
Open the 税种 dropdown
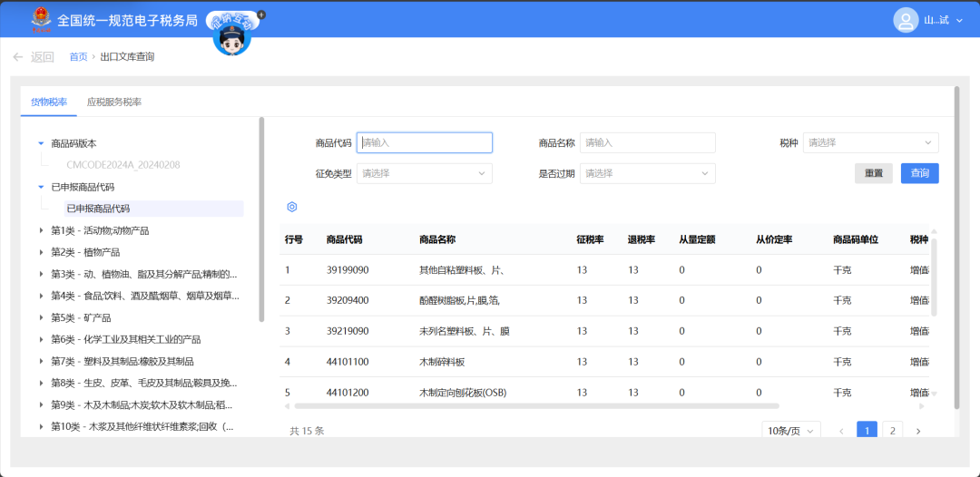(870, 143)
